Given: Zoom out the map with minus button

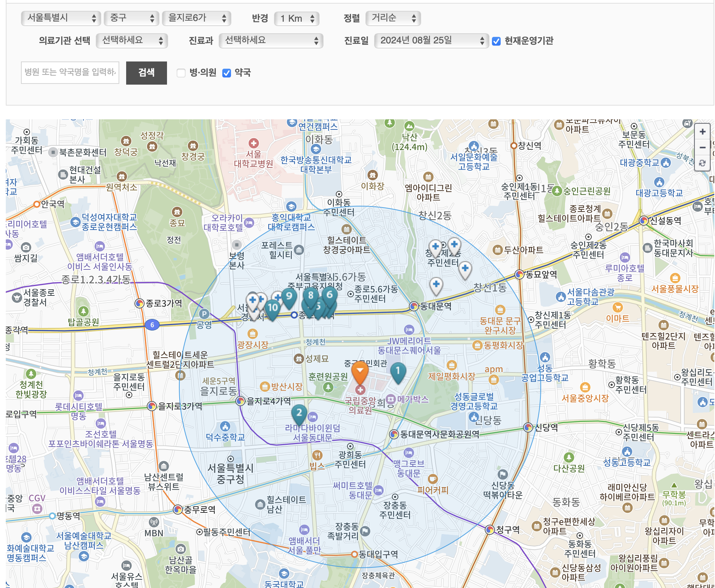Looking at the screenshot, I should pos(702,148).
